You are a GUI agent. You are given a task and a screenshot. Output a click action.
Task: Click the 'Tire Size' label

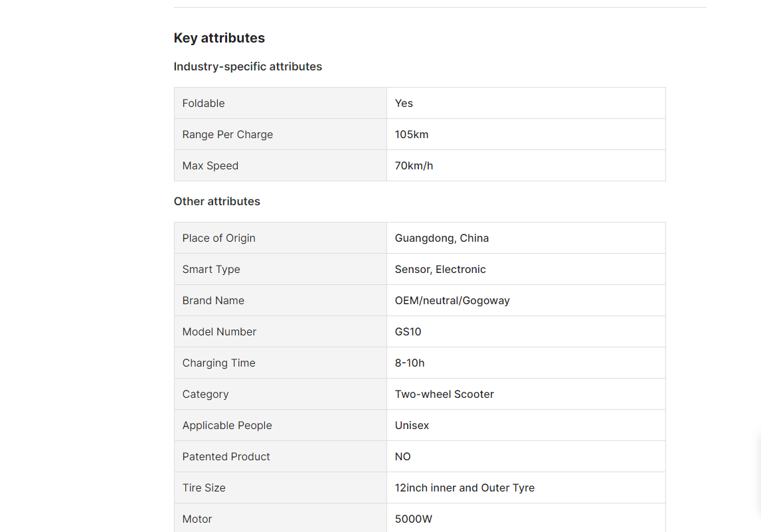[x=204, y=488]
